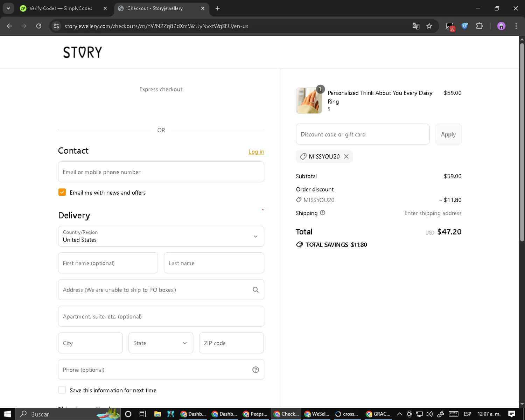
Task: Click the taskbar clock 12:07 a. m.
Action: pyautogui.click(x=489, y=414)
